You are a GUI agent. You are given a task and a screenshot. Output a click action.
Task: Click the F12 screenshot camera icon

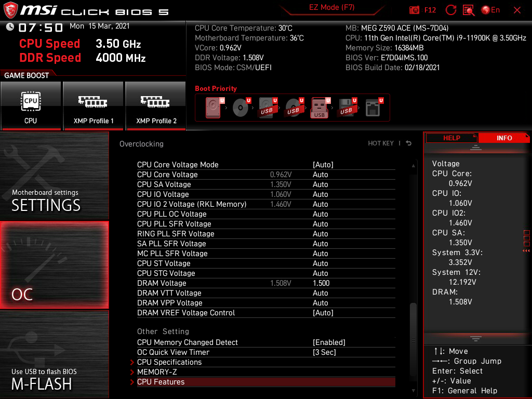pyautogui.click(x=415, y=10)
